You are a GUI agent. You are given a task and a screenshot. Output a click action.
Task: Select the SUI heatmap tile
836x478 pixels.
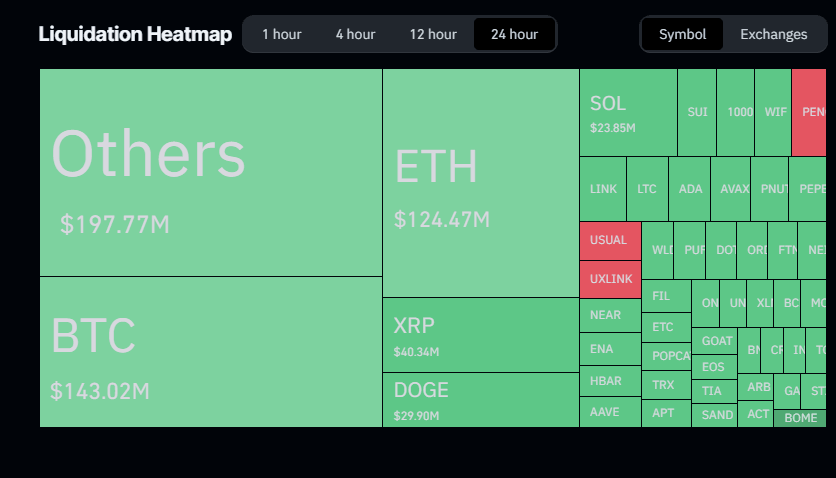(x=697, y=112)
